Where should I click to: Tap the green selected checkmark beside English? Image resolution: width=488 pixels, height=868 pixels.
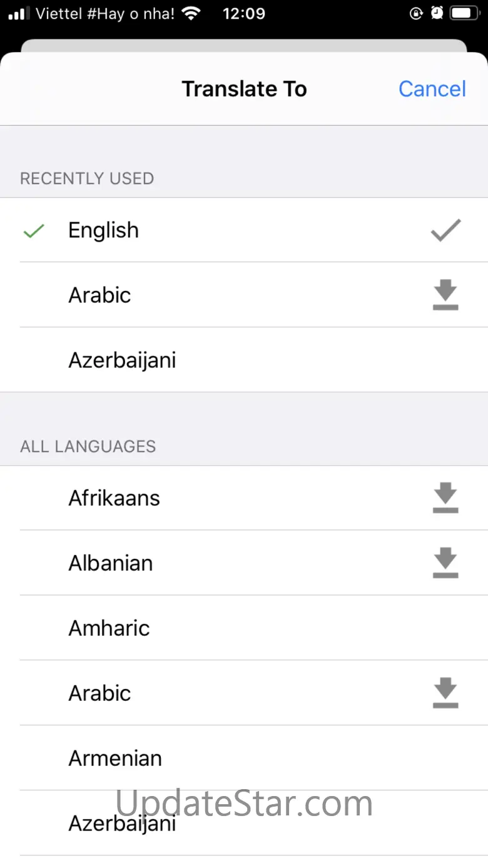tap(33, 231)
